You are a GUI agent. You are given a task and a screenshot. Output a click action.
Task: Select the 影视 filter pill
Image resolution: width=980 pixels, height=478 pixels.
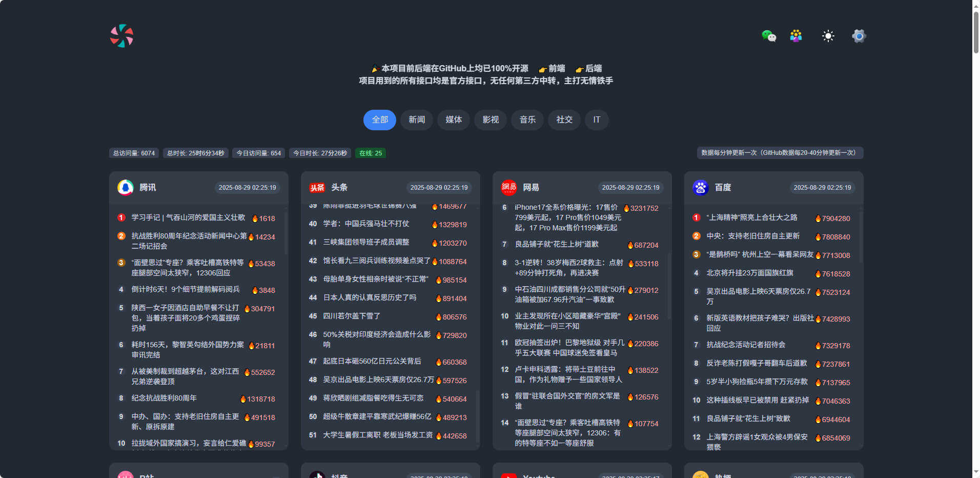point(491,120)
